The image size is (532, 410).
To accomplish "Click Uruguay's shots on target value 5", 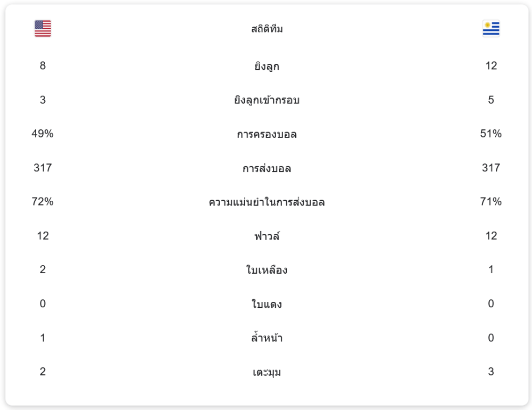I will point(491,100).
